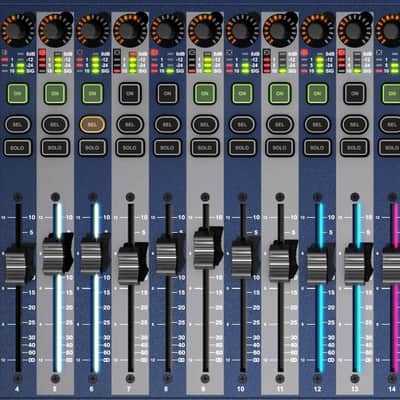Solo channel 8

tap(167, 148)
